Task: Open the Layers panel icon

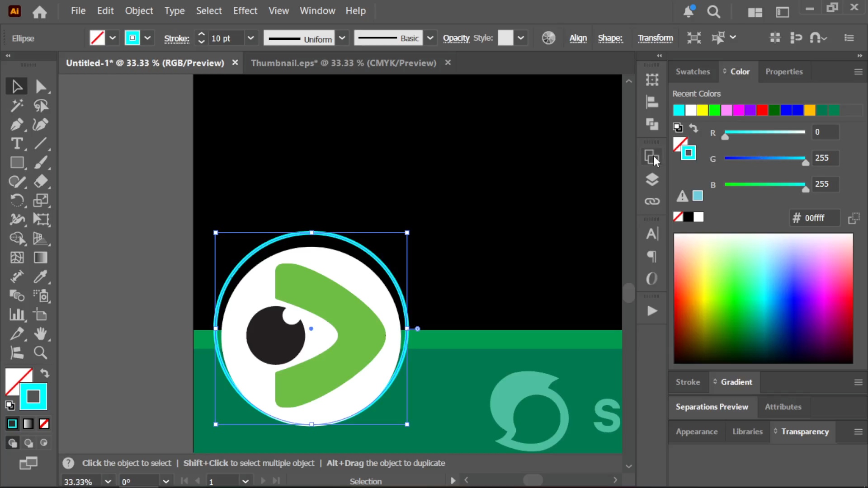Action: pos(652,180)
